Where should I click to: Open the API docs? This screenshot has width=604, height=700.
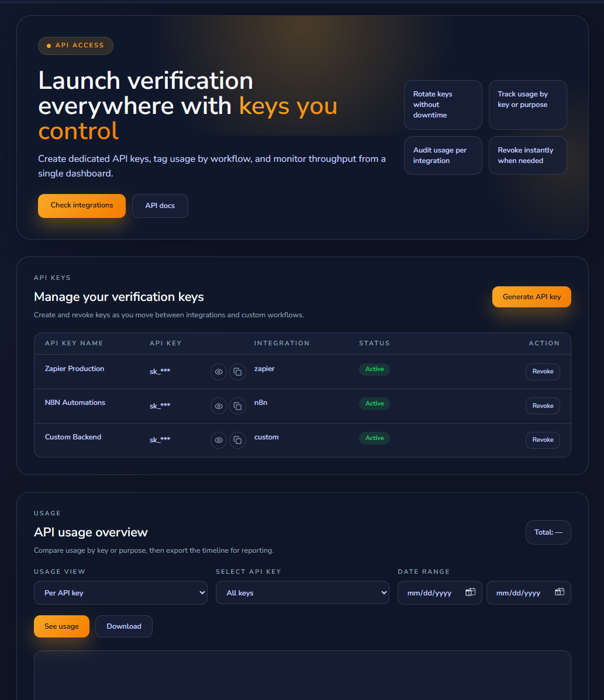coord(160,205)
